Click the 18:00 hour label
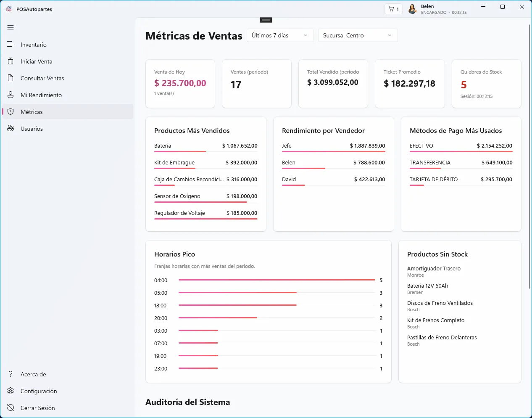The width and height of the screenshot is (532, 418). click(x=160, y=306)
